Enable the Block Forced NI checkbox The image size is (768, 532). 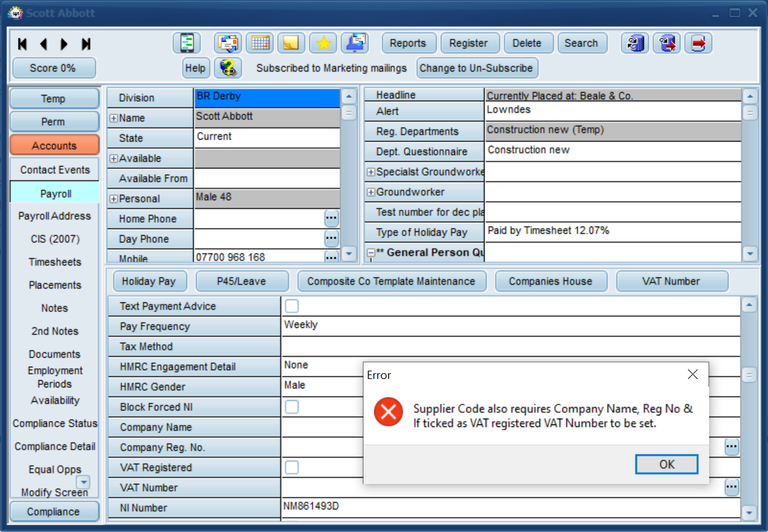(291, 407)
